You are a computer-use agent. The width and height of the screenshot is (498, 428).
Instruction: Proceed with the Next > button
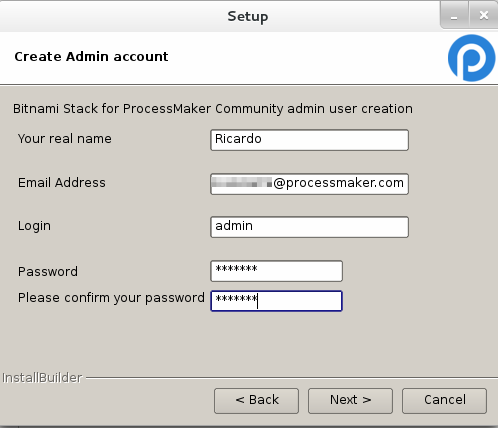(x=350, y=401)
